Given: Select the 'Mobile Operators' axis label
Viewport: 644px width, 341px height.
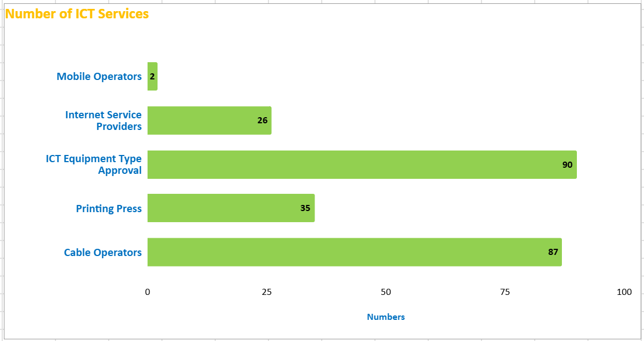Looking at the screenshot, I should [x=99, y=77].
